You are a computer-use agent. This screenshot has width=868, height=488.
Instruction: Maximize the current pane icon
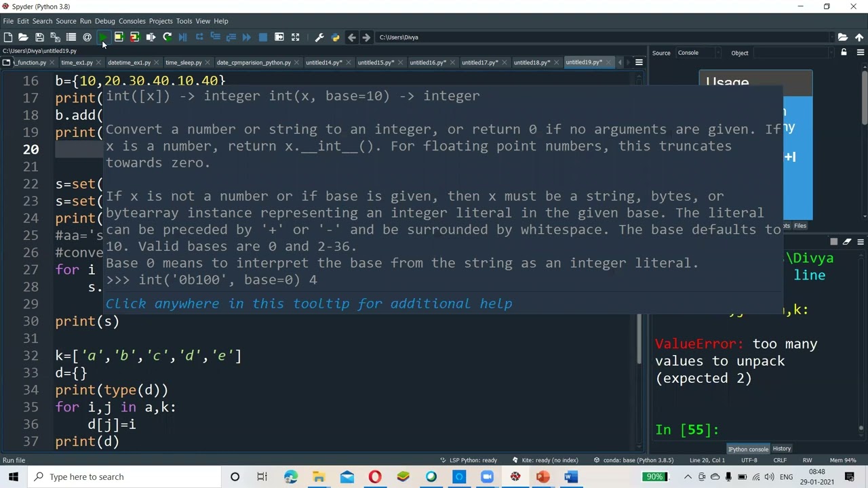click(x=279, y=37)
